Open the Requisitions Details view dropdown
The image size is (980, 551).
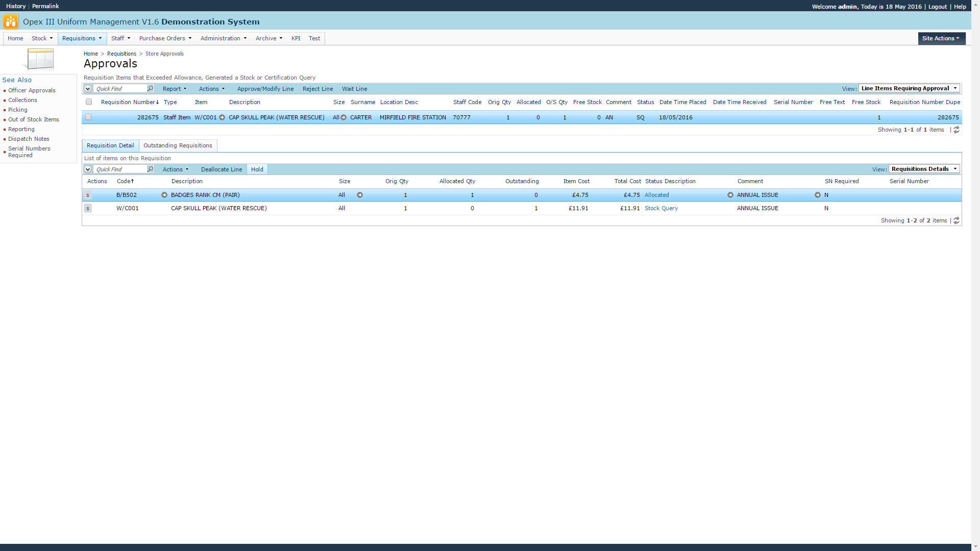[924, 169]
